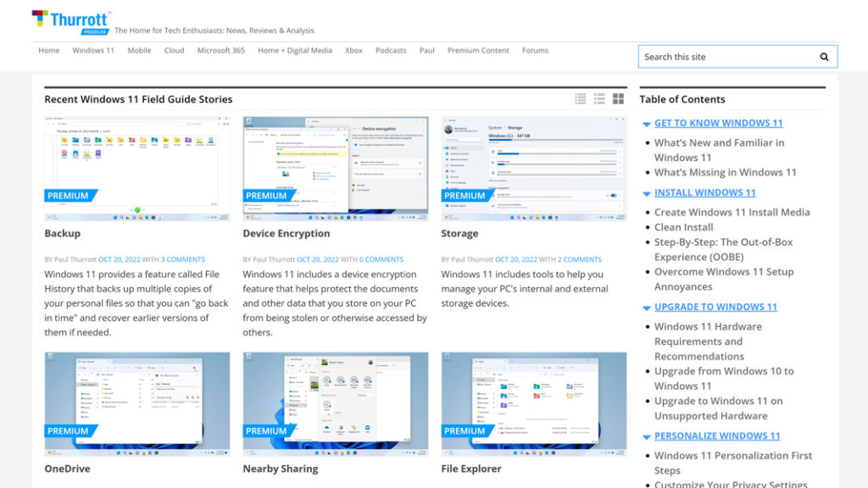Click the Nearby Sharing article title

tap(281, 469)
